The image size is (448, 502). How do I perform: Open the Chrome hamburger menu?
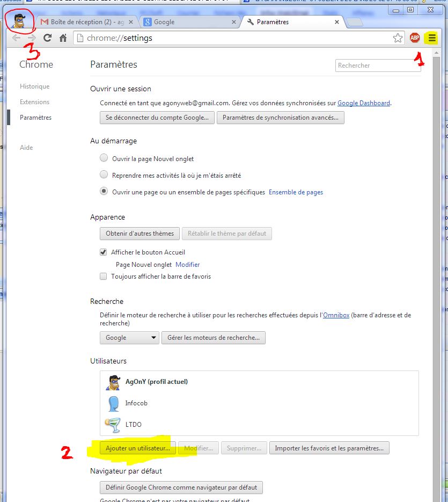[x=432, y=38]
